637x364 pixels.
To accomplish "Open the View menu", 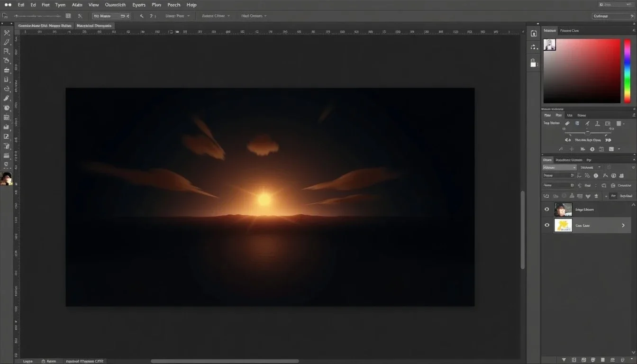I will pyautogui.click(x=94, y=5).
